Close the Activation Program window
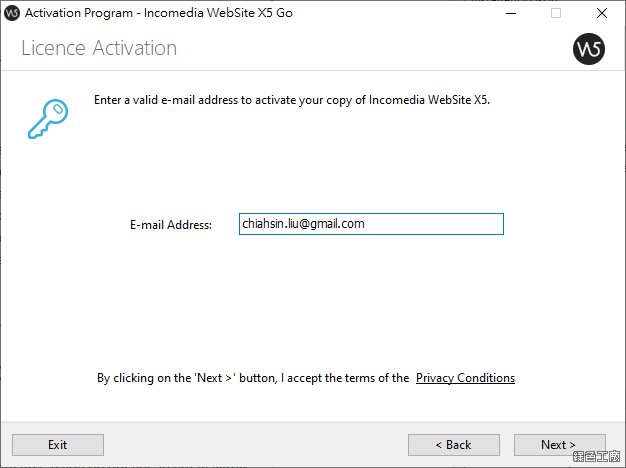The height and width of the screenshot is (468, 626). tap(602, 13)
